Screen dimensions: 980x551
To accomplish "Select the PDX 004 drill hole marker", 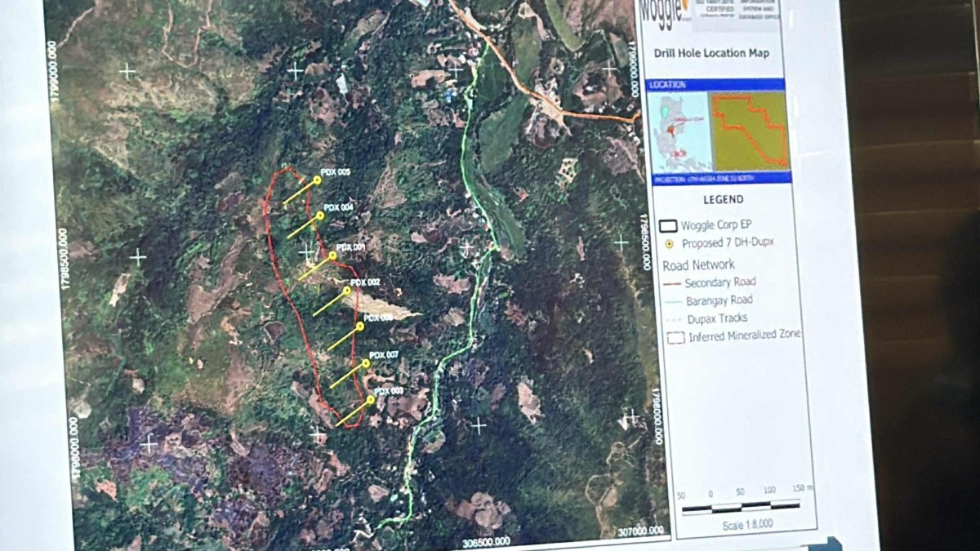I will [x=320, y=216].
